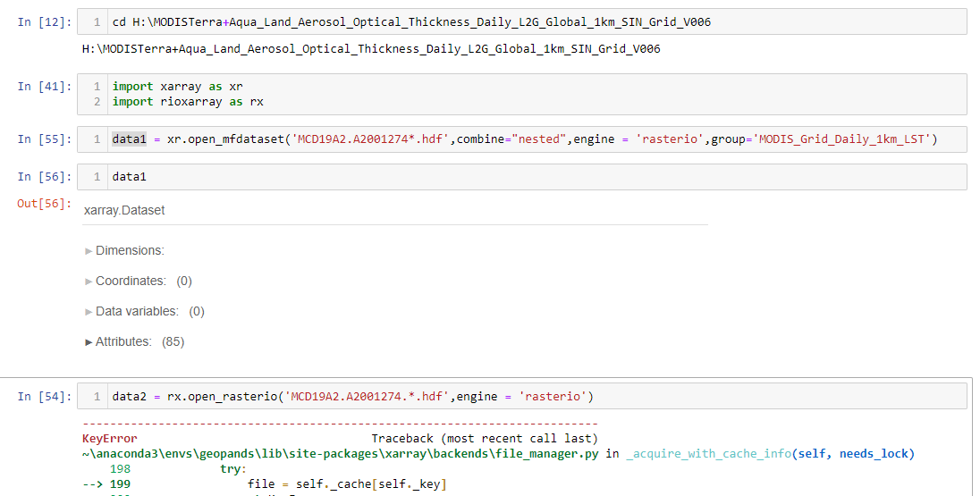The height and width of the screenshot is (496, 980).
Task: Click the open_mfdataset code cell
Action: (x=522, y=139)
